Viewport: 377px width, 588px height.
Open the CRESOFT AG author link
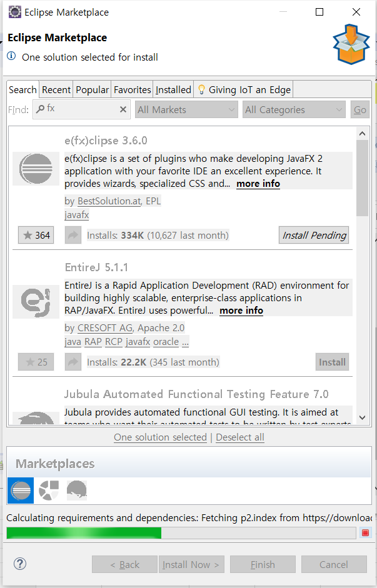tap(105, 328)
